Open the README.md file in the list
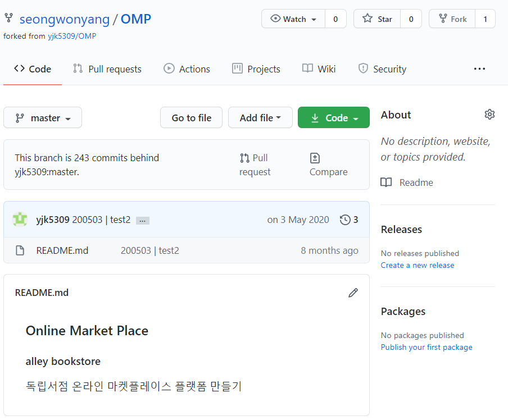 point(62,250)
